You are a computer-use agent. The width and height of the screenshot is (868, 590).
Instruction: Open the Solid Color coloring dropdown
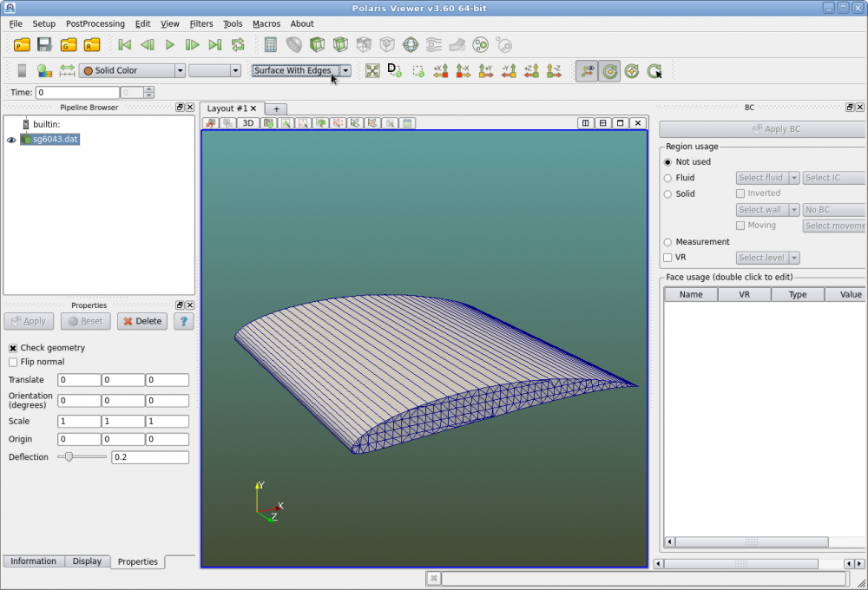coord(131,70)
